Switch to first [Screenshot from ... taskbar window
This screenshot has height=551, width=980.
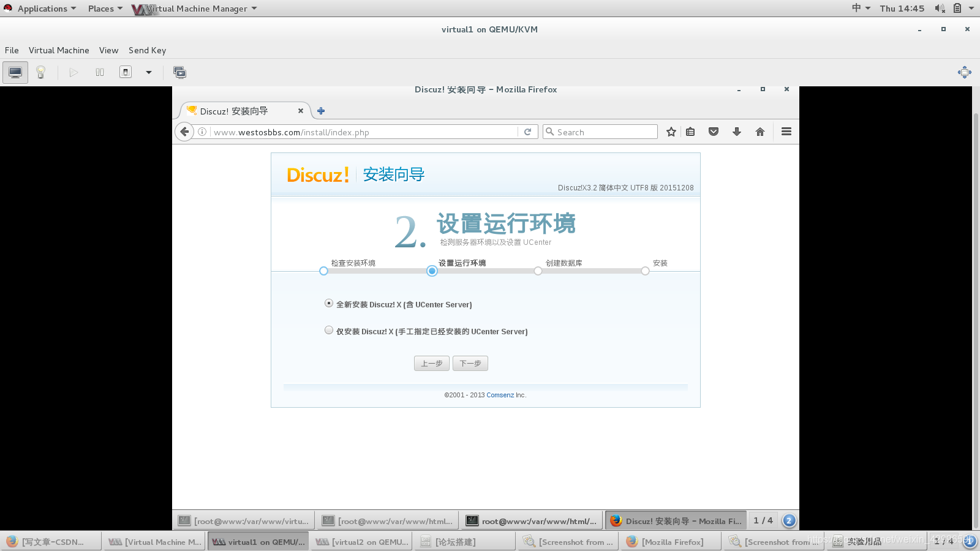(x=567, y=541)
